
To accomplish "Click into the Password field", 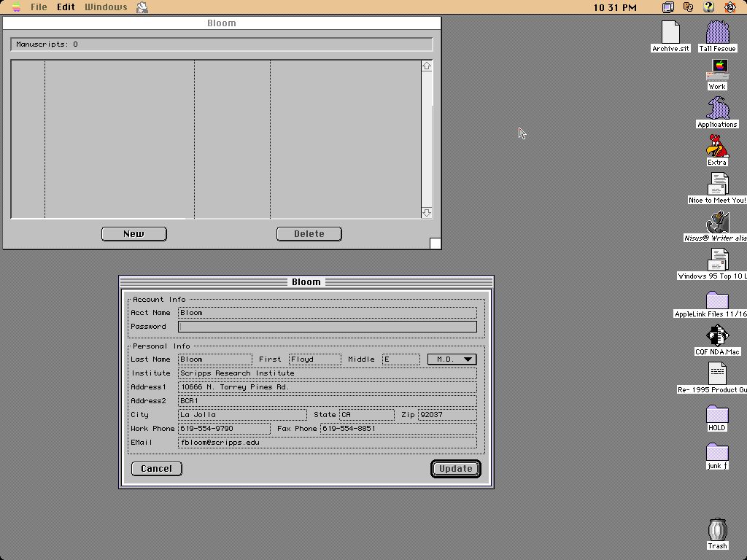I will coord(327,327).
